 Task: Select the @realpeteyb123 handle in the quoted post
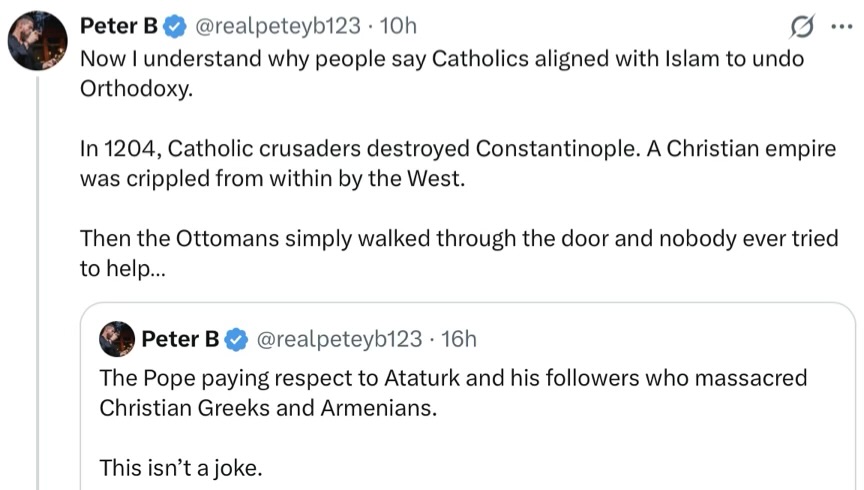340,340
